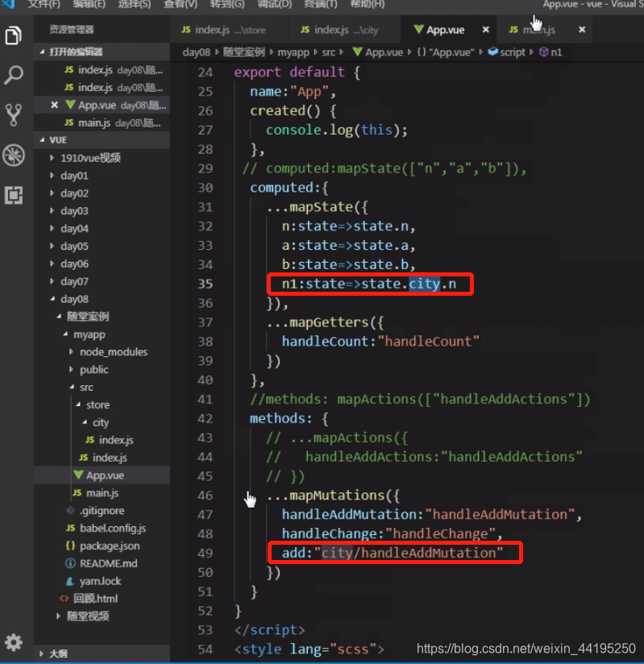Click the 回顾.html file icon
644x664 pixels.
64,599
